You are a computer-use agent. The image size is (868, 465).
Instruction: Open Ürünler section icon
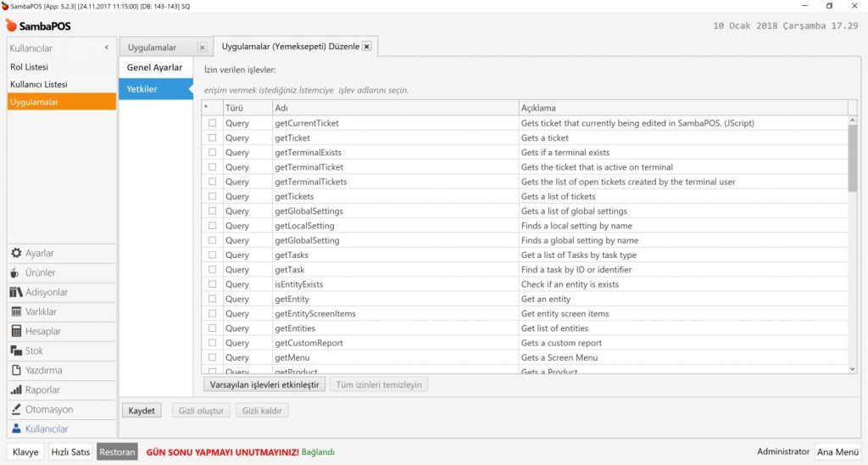16,273
